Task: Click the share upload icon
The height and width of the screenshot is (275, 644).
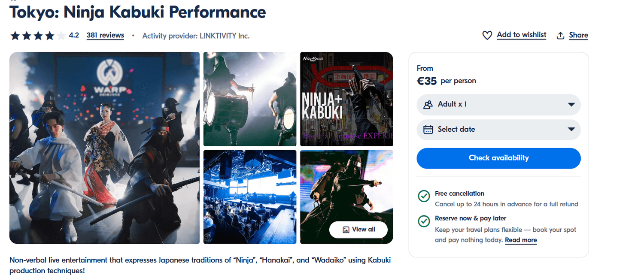Action: pyautogui.click(x=560, y=36)
